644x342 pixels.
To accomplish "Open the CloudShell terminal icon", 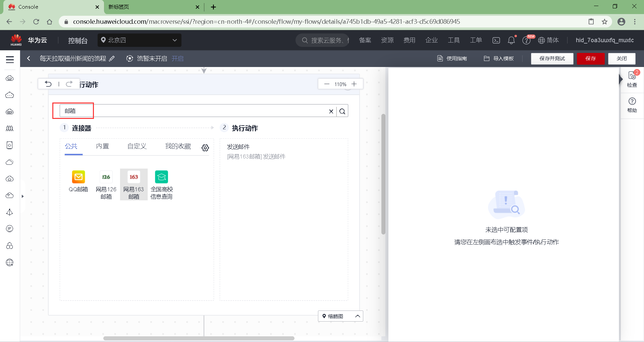I will [496, 40].
